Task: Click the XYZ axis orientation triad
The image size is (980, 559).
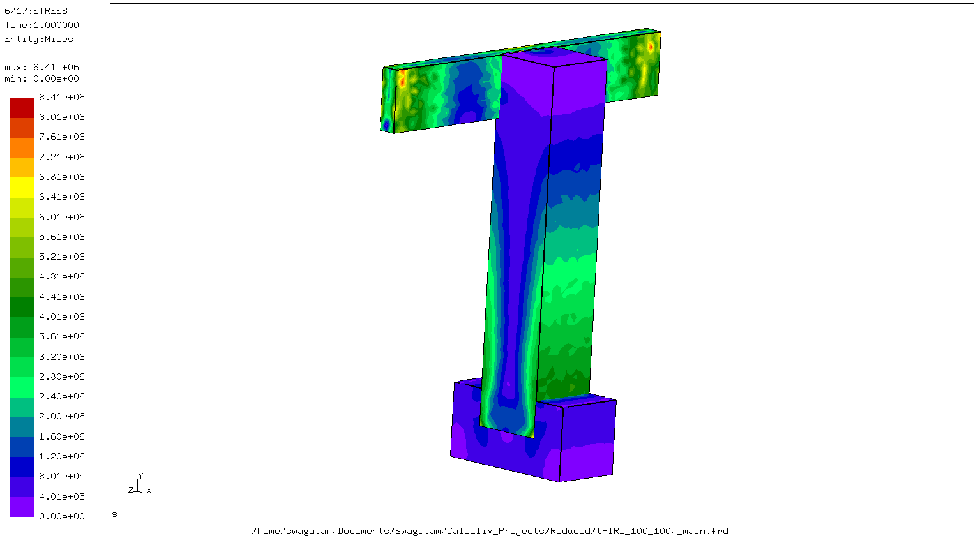Action: (140, 484)
